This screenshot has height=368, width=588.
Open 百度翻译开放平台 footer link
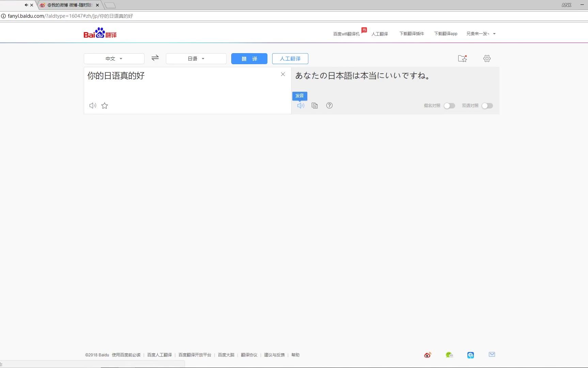click(x=195, y=355)
